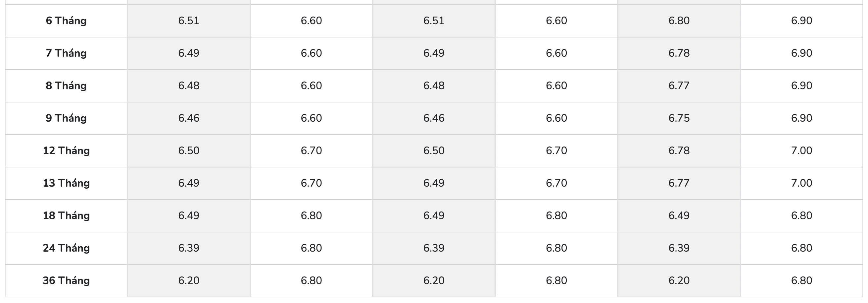This screenshot has width=868, height=303.
Task: Click the 6.20 cell in first rate column
Action: 189,280
